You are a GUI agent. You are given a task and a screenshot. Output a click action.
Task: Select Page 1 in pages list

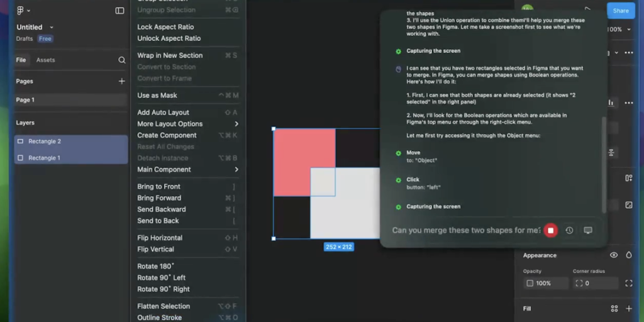coord(70,100)
